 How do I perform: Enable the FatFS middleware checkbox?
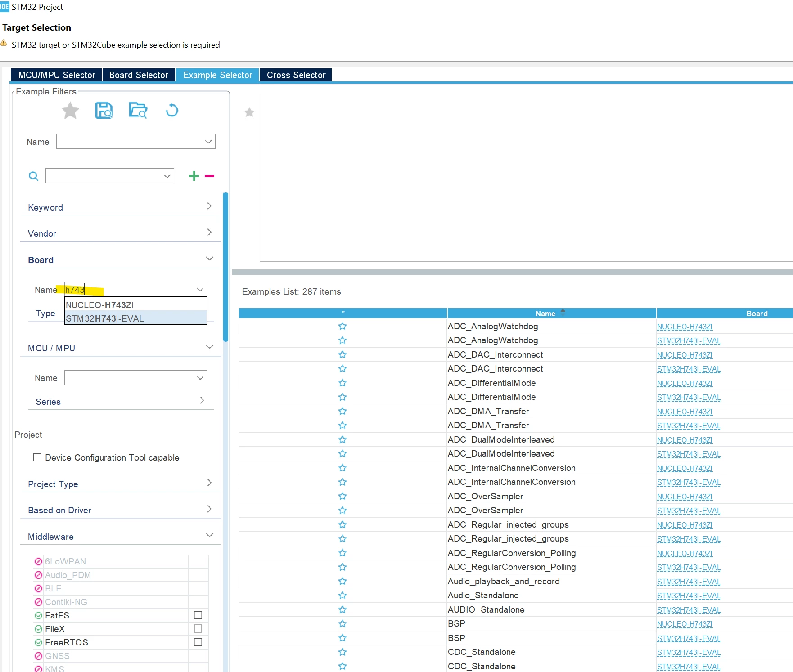click(x=198, y=615)
